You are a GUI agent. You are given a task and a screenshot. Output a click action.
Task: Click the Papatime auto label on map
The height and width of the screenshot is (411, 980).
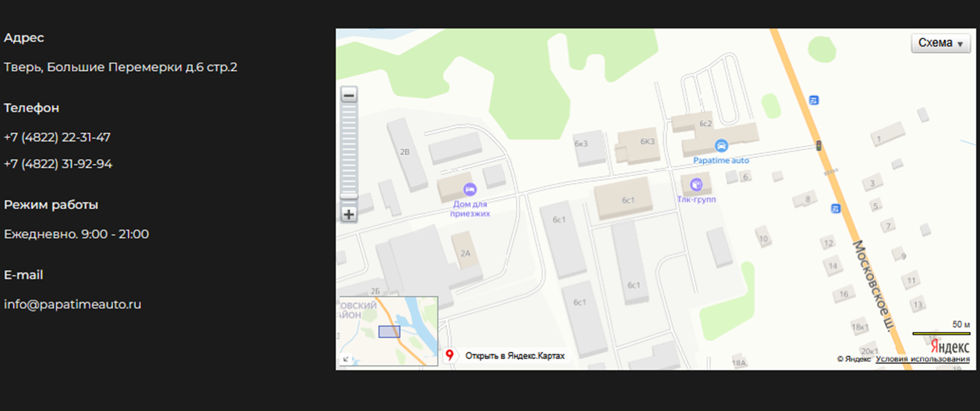coord(721,160)
